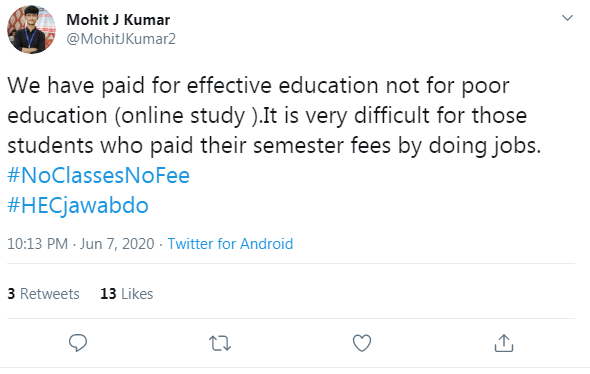This screenshot has width=590, height=374.
Task: Open the #NoClassesNoFee hashtag
Action: [x=99, y=176]
